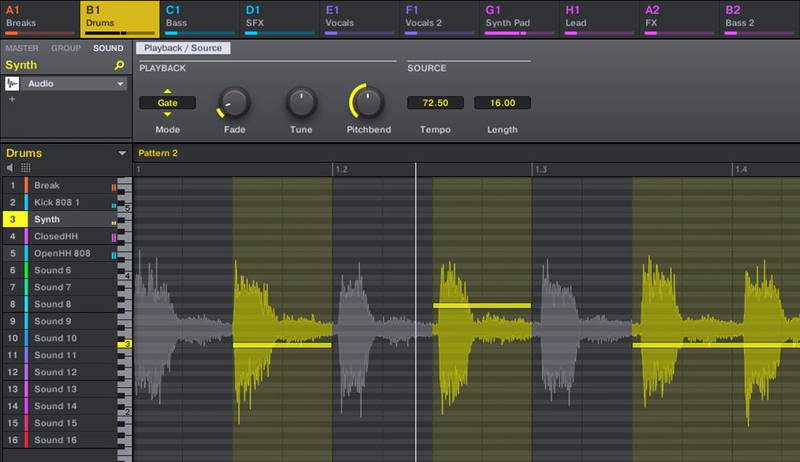Click the Tune knob
800x462 pixels.
[x=301, y=102]
